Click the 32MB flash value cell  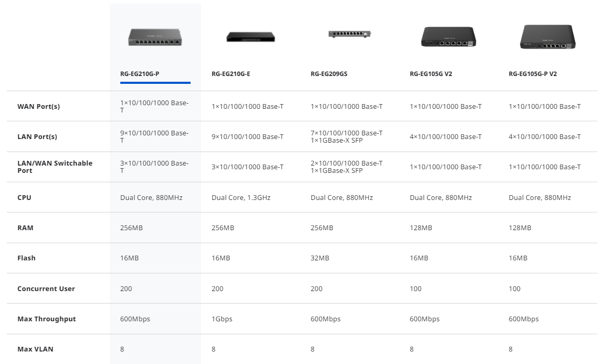tap(320, 258)
